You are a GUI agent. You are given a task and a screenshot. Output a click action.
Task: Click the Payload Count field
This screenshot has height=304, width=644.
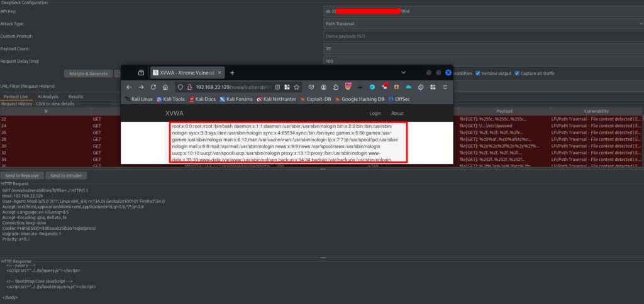coord(484,49)
